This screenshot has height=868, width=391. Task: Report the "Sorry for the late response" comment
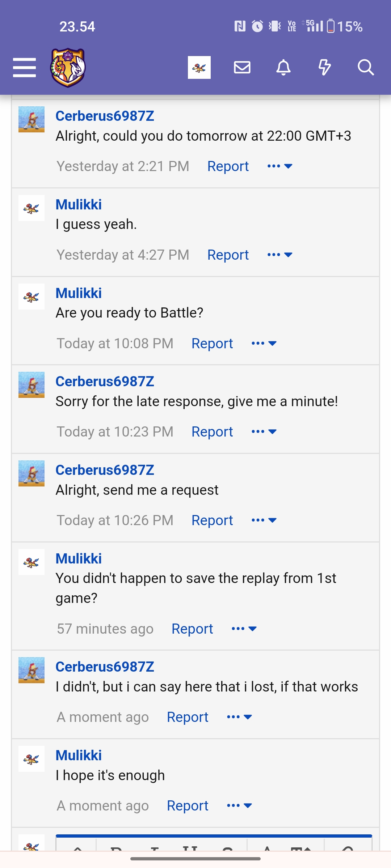click(x=212, y=432)
